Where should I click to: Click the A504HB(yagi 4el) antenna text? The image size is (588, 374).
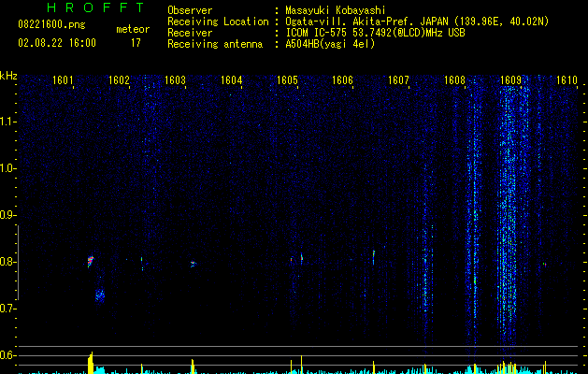(330, 44)
